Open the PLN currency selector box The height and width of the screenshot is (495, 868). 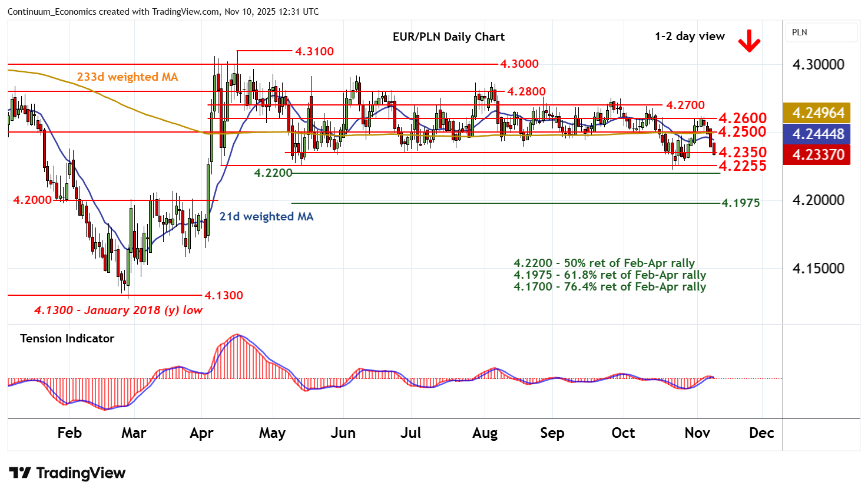coord(821,32)
